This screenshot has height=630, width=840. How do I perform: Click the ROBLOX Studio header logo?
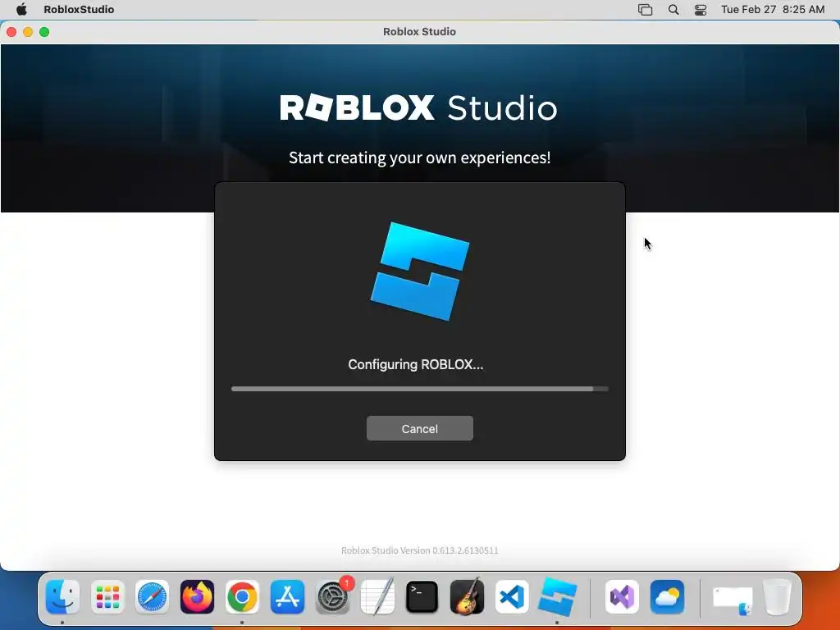click(x=418, y=107)
